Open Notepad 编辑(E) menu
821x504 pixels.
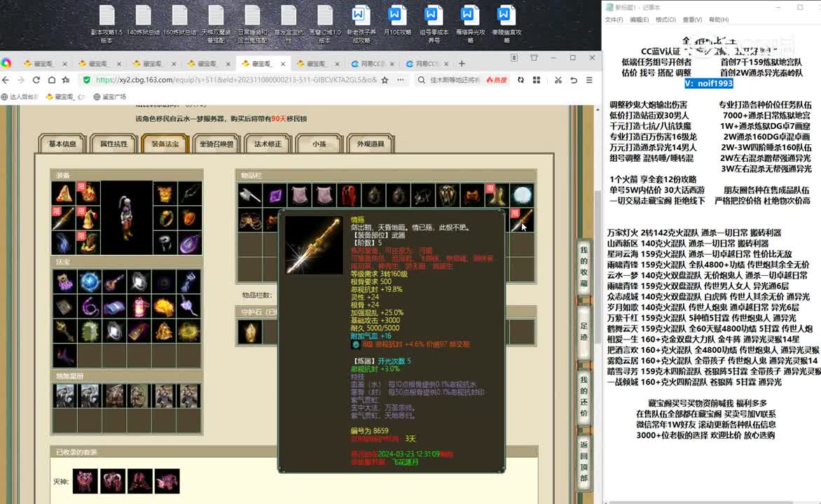639,20
